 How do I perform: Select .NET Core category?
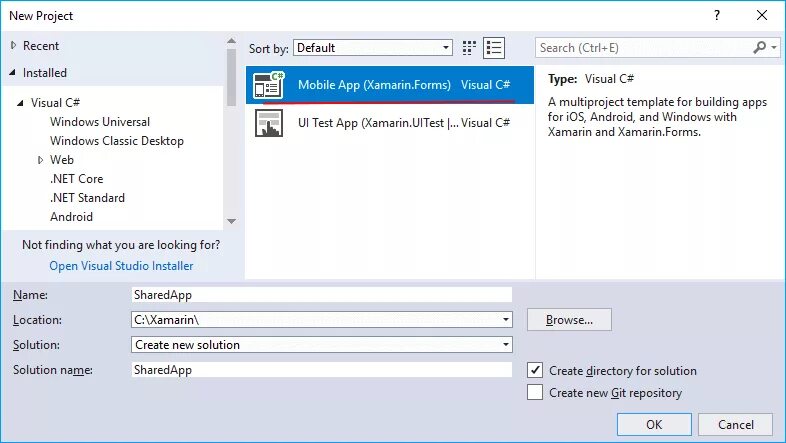coord(77,179)
